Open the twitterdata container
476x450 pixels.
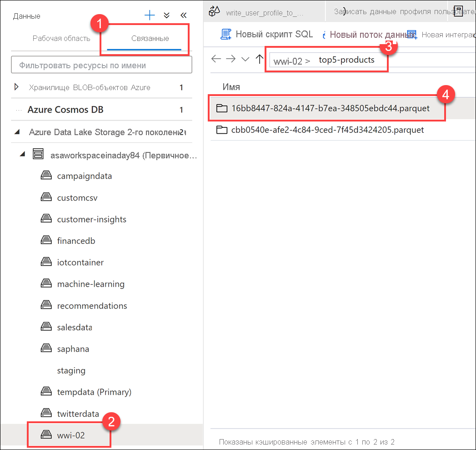78,414
